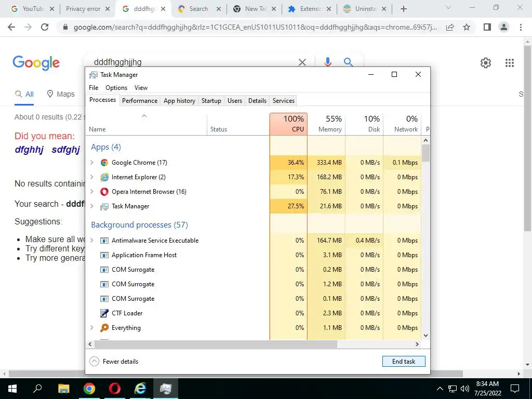Bookmark this page with the star icon
Viewport: 532px width, 399px height.
point(467,27)
